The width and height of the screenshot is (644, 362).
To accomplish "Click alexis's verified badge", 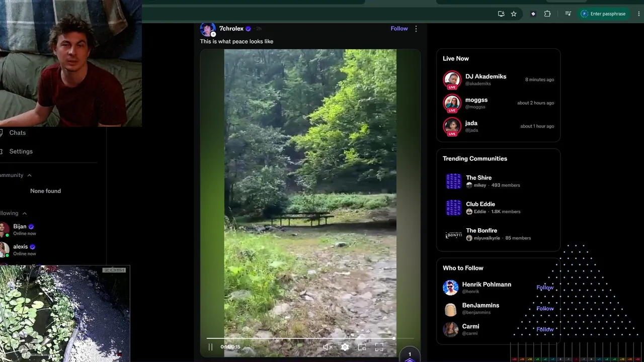I will pyautogui.click(x=33, y=247).
